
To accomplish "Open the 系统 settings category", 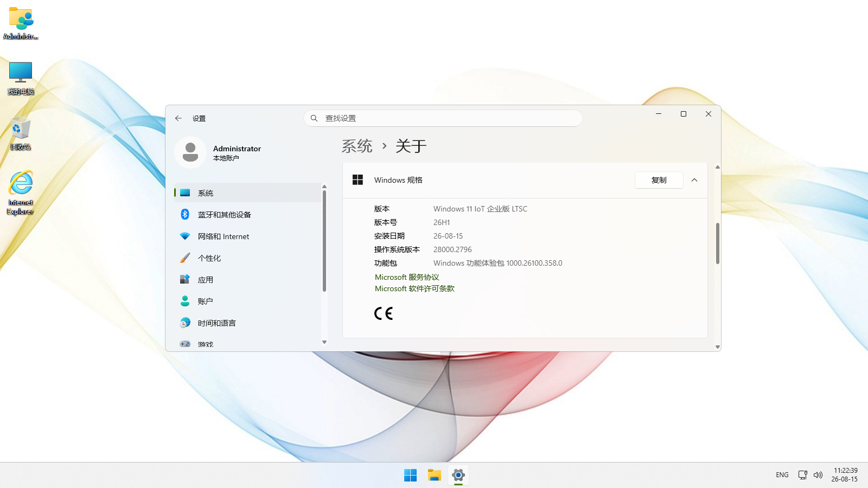I will tap(248, 193).
